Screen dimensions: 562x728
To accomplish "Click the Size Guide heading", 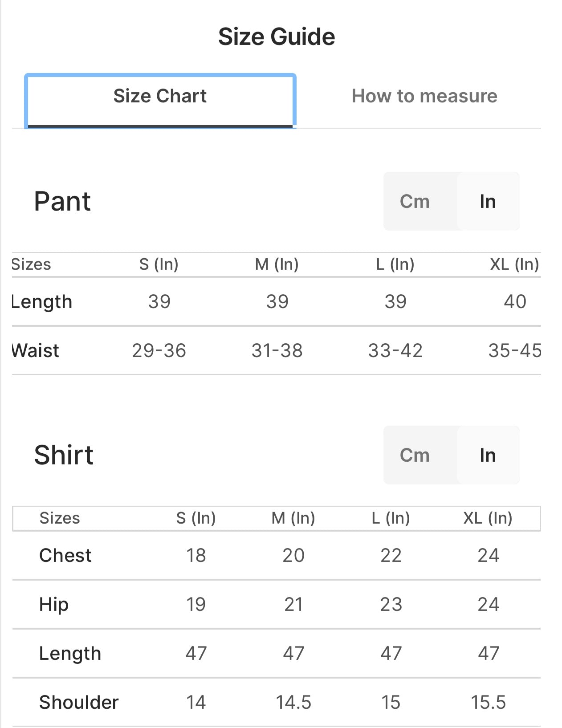I will [x=277, y=37].
